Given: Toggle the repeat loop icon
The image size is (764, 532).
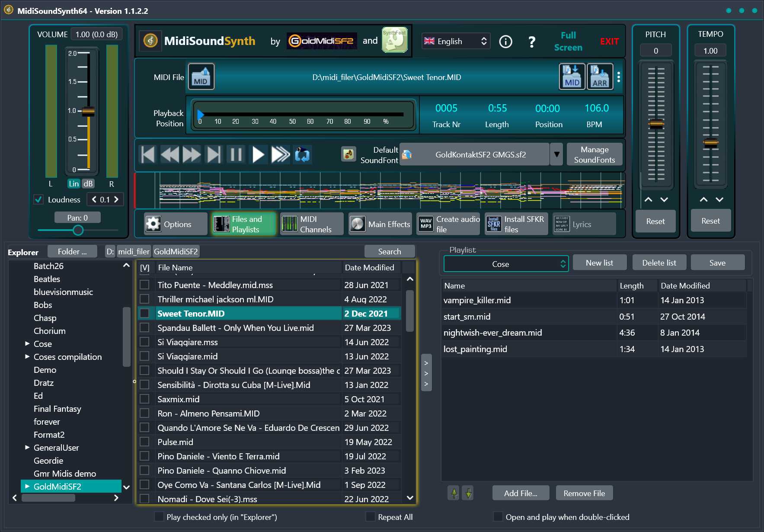Looking at the screenshot, I should pyautogui.click(x=302, y=154).
